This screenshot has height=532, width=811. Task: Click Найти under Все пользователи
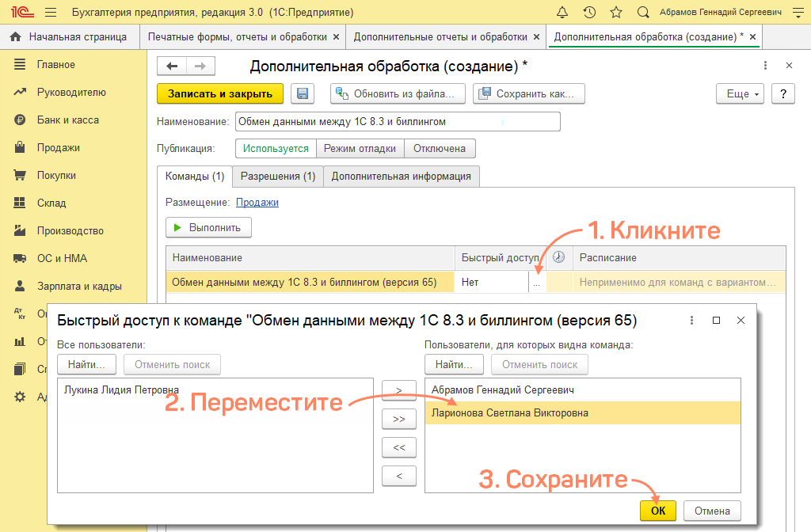click(86, 364)
